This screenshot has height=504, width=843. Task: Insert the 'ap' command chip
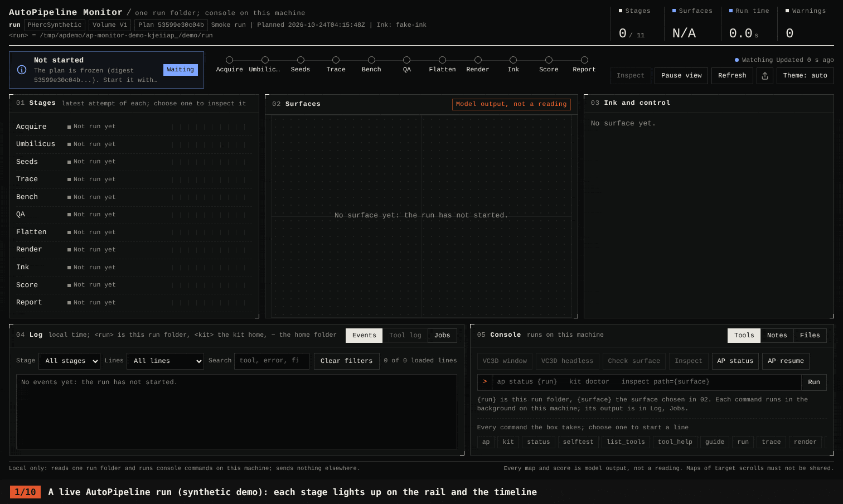486,442
